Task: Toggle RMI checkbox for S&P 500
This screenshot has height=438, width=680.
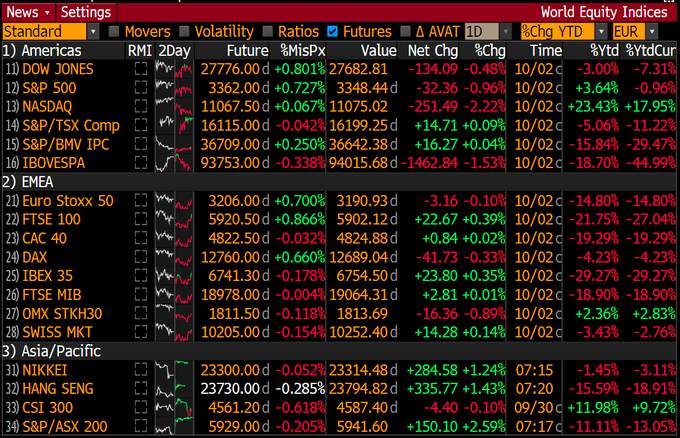Action: pos(141,88)
